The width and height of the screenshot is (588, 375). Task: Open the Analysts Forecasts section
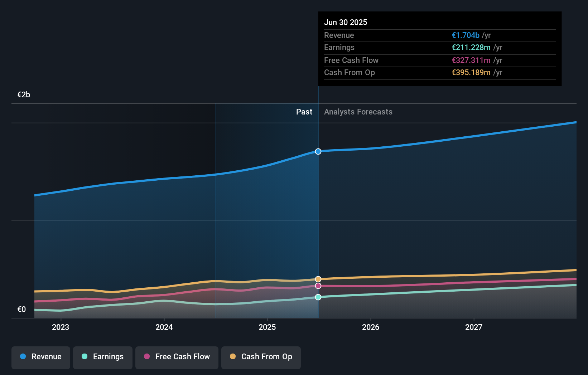click(358, 112)
